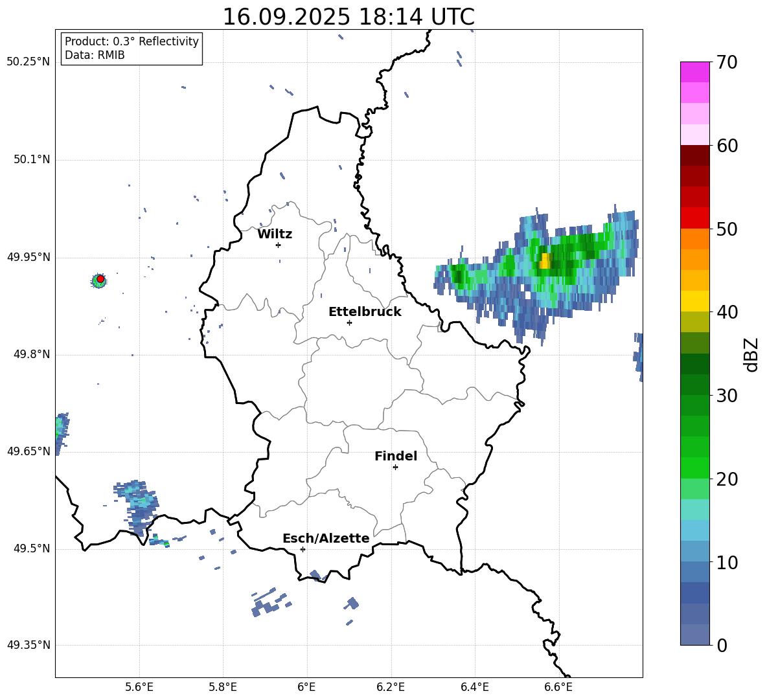
Task: Click the 6.4°E longitude label
Action: click(474, 687)
